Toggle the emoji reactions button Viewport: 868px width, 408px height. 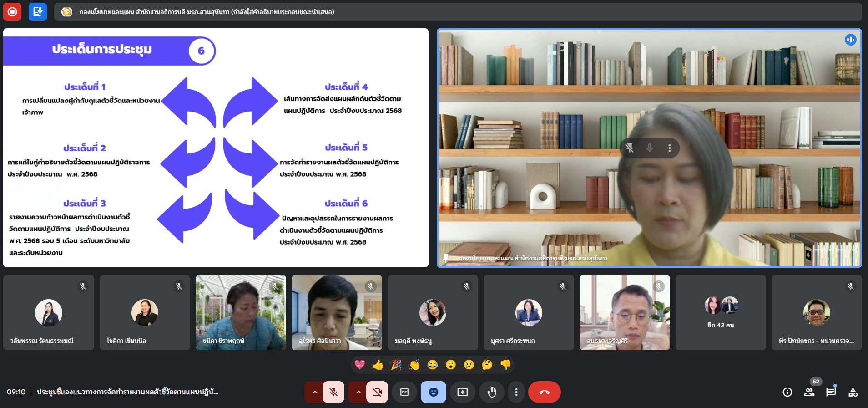coord(433,392)
